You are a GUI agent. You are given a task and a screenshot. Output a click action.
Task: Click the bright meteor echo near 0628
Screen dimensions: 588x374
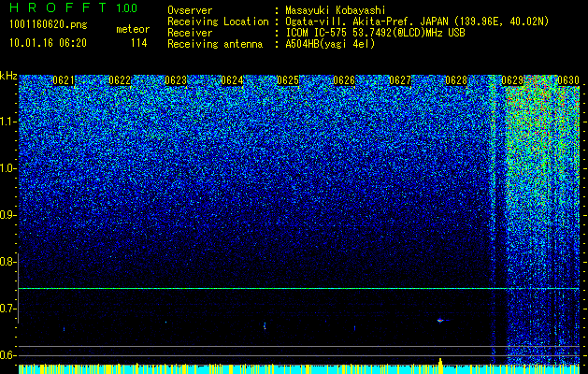(x=441, y=320)
